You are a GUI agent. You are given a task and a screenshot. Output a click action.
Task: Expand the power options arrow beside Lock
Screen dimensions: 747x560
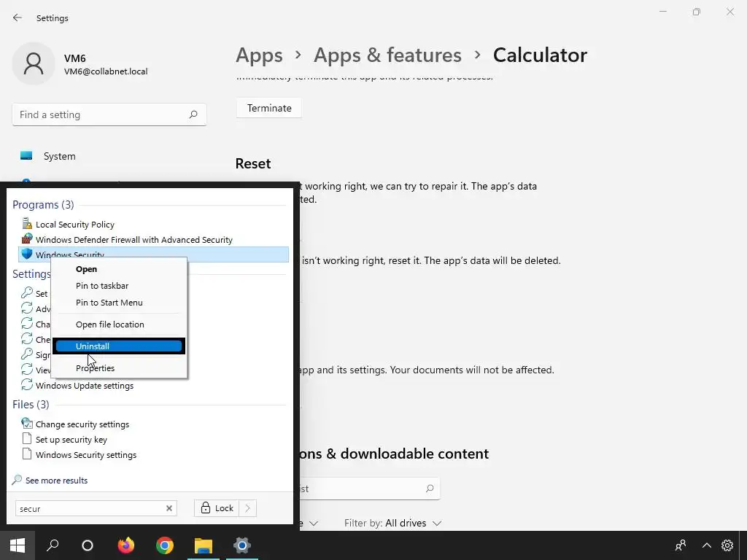tap(248, 508)
